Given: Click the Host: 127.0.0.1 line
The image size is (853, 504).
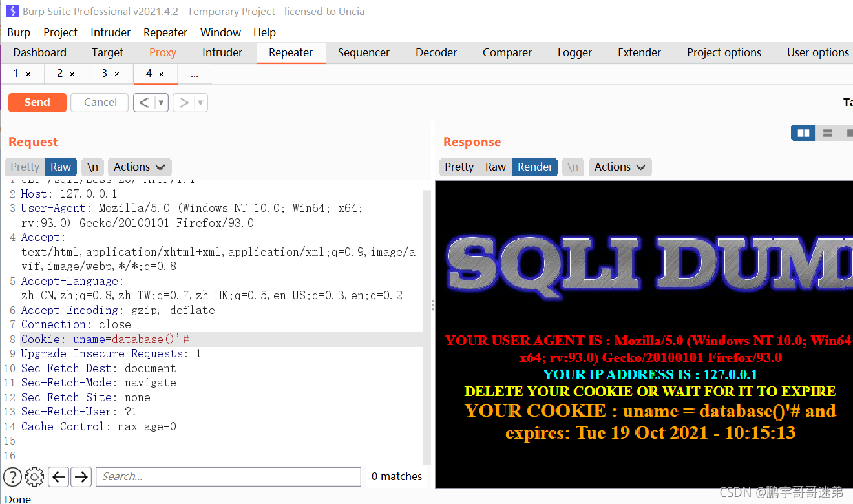Looking at the screenshot, I should point(69,194).
